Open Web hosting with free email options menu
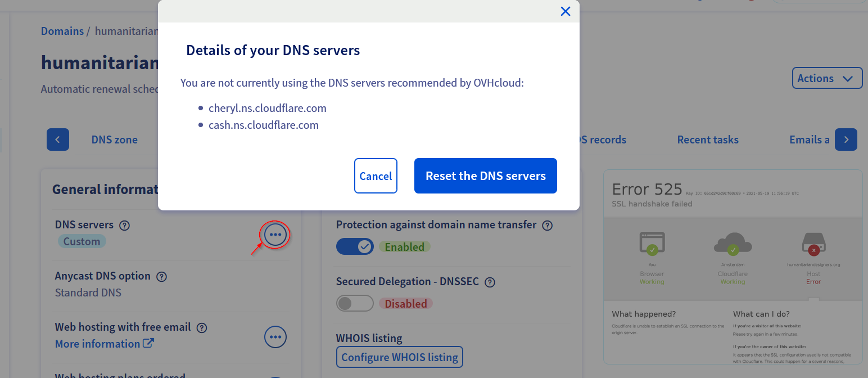This screenshot has height=378, width=868. click(x=275, y=337)
